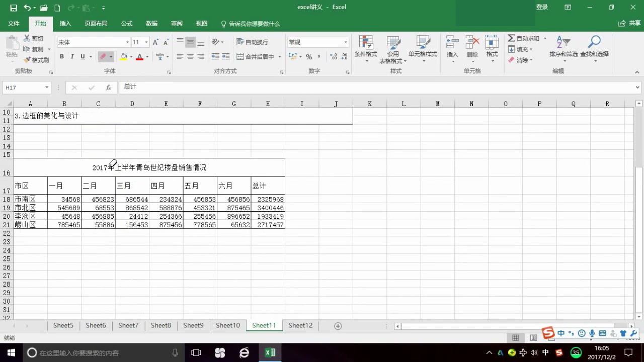Click the New document icon in quick access toolbar
The image size is (644, 362).
[x=57, y=8]
